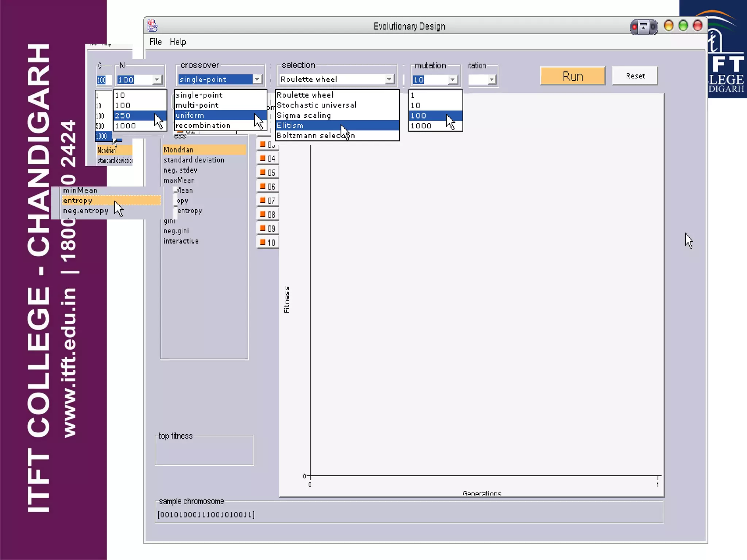Select standard deviation in fitness list

[x=194, y=160]
